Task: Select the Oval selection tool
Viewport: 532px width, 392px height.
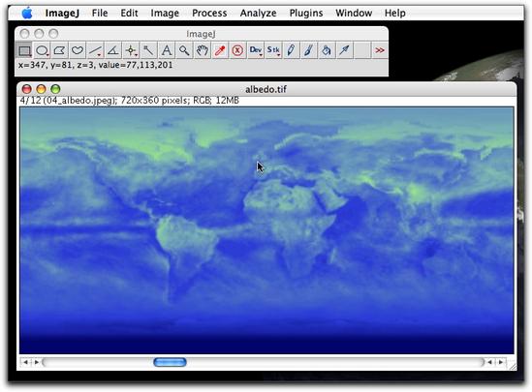Action: point(42,51)
